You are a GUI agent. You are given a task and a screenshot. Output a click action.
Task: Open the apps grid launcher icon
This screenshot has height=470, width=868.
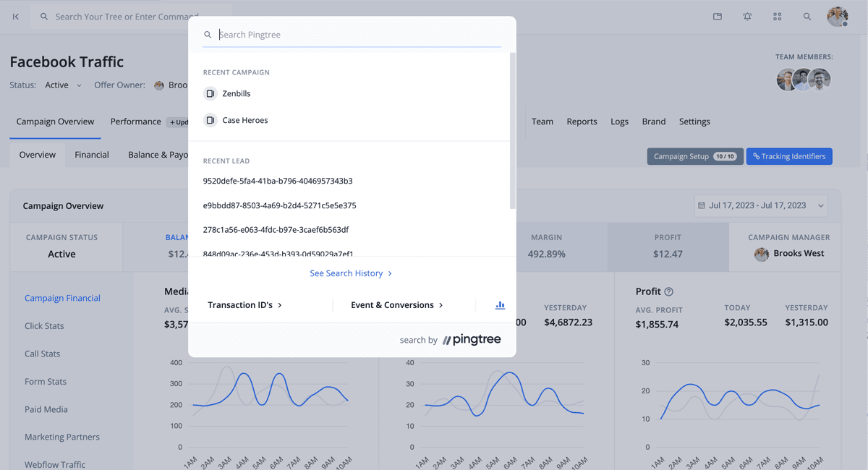pyautogui.click(x=777, y=16)
